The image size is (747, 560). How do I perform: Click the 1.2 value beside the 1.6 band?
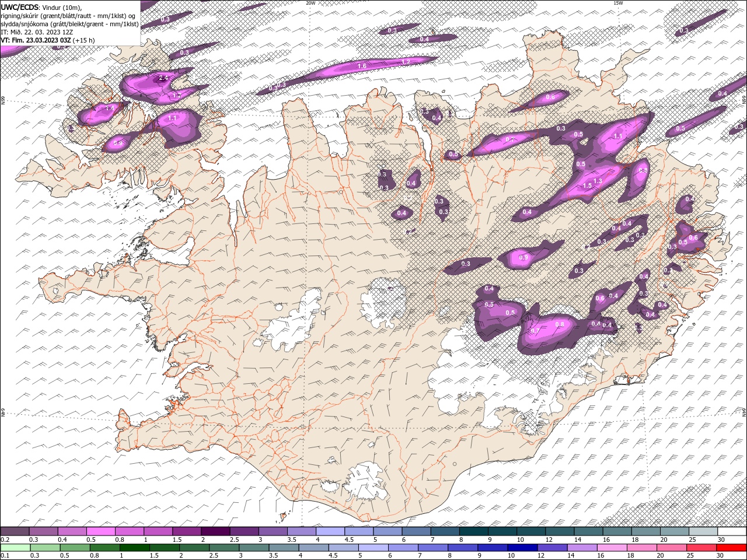tap(406, 62)
